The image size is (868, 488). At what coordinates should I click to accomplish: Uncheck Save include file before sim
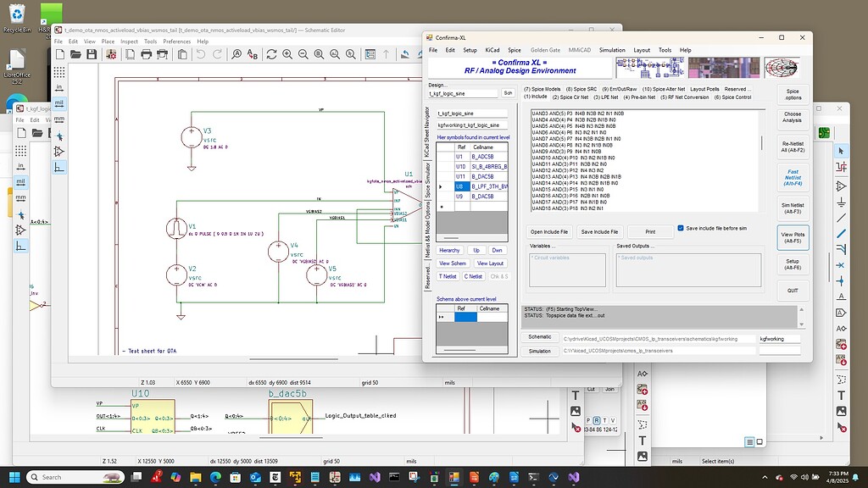point(681,228)
